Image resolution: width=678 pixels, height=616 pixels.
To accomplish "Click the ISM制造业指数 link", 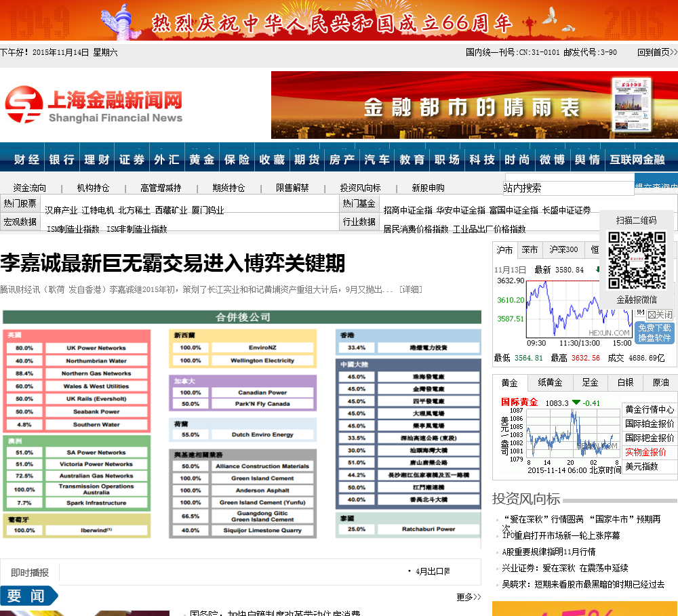I will 73,229.
